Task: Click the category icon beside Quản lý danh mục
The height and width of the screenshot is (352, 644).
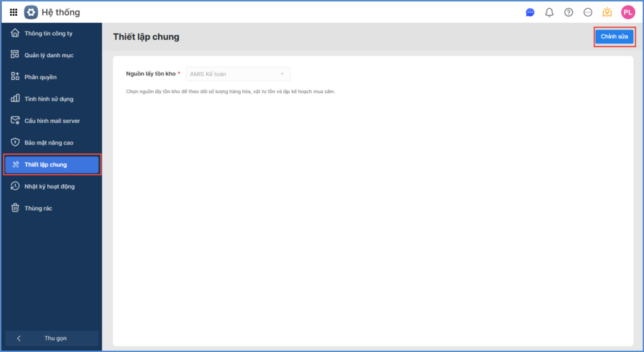Action: [x=15, y=55]
